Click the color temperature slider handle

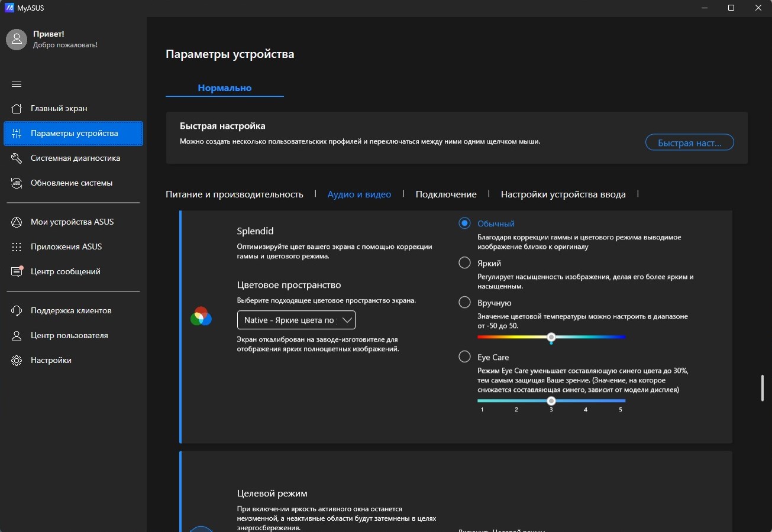click(551, 337)
